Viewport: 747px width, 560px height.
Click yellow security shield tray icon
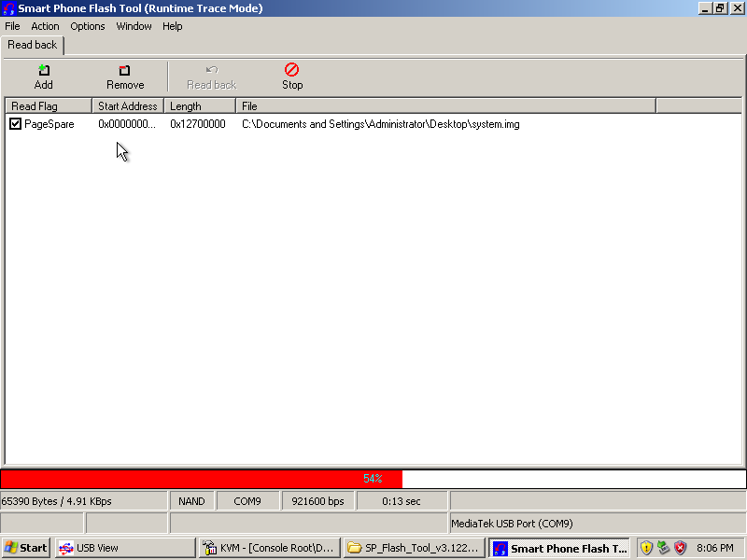(x=646, y=548)
